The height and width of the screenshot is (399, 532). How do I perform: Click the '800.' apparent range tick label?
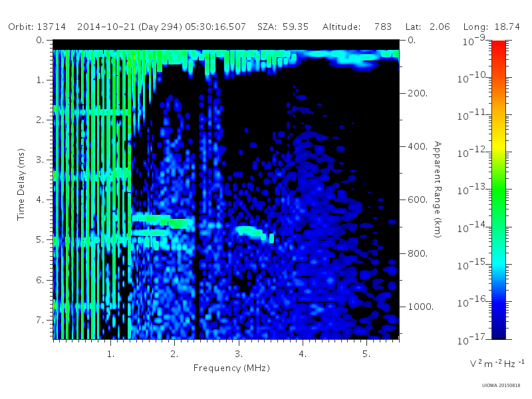418,253
